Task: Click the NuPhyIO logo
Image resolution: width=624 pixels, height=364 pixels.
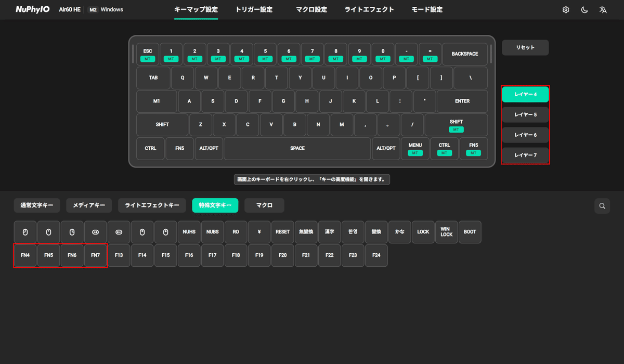Action: pos(32,9)
